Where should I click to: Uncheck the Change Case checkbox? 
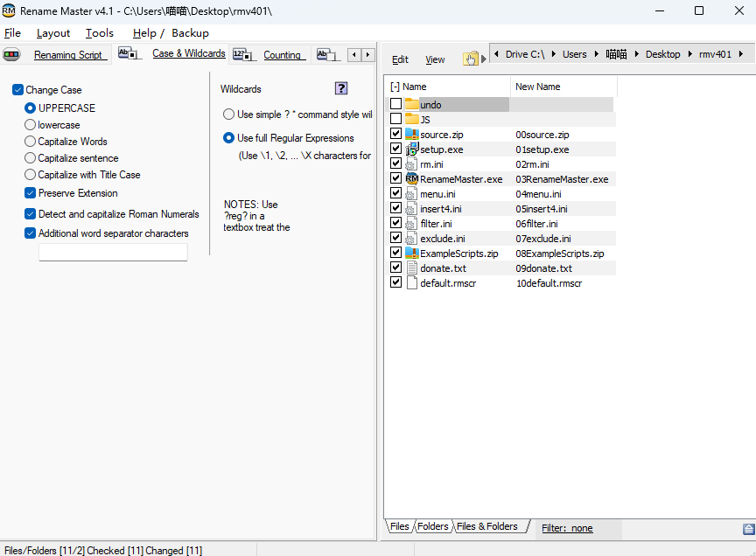click(x=18, y=90)
